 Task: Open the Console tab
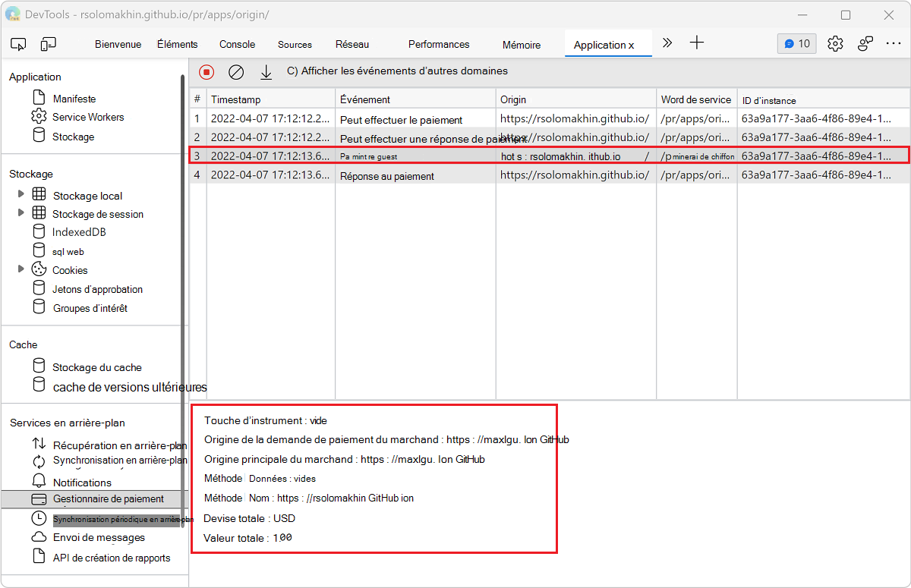point(237,44)
